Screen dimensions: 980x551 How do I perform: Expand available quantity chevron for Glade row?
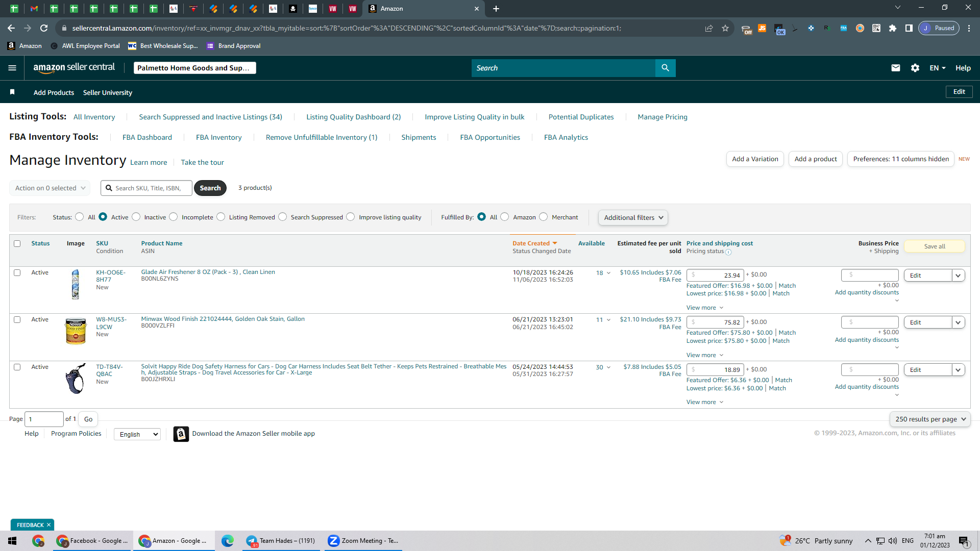(x=608, y=273)
